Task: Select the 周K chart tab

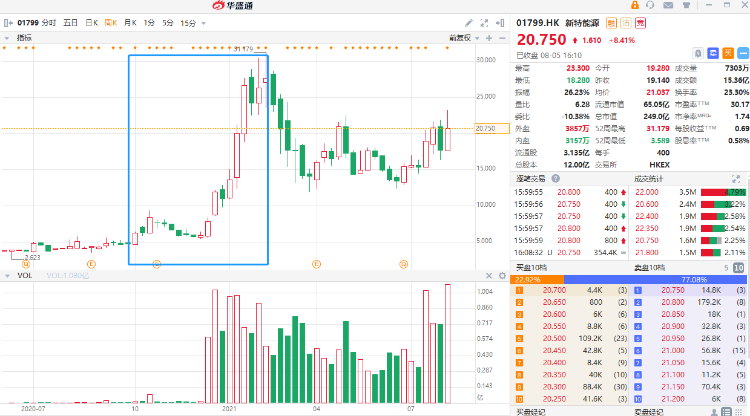Action: [111, 23]
